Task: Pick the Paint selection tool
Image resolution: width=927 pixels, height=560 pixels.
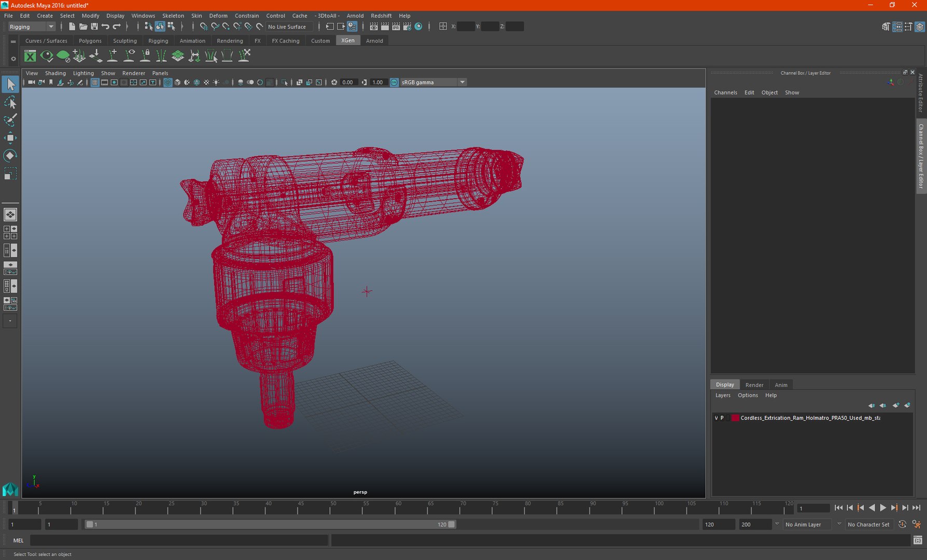Action: (10, 120)
